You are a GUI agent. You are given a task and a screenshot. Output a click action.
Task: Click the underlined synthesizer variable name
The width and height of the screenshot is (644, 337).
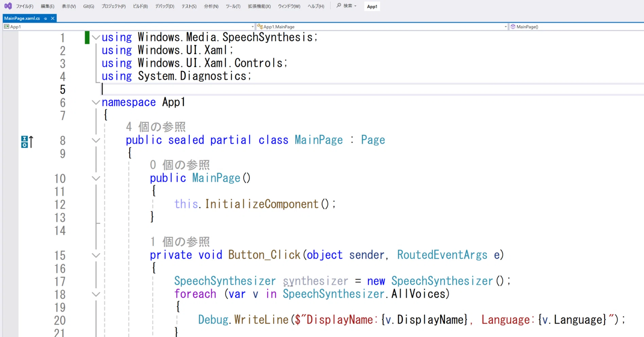(316, 281)
